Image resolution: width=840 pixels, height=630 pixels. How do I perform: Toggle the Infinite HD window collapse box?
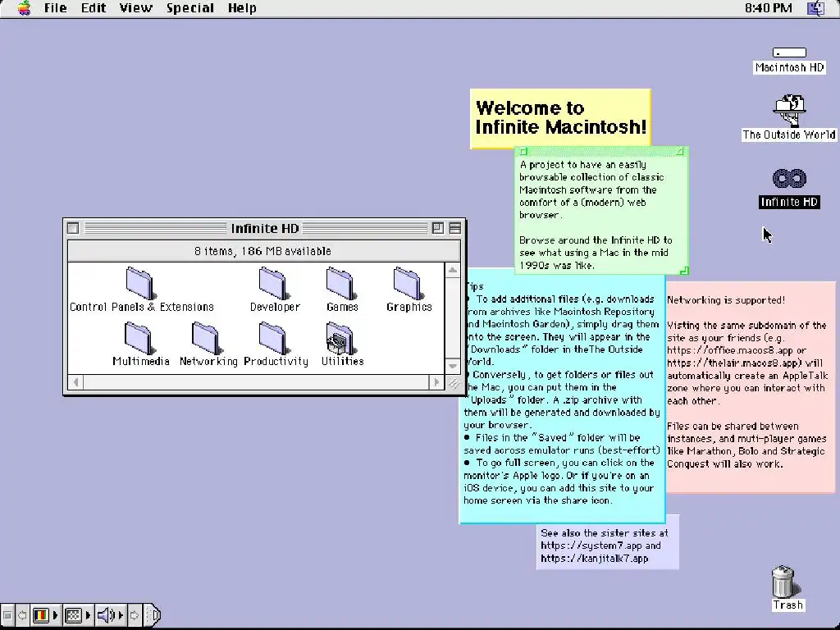[454, 228]
